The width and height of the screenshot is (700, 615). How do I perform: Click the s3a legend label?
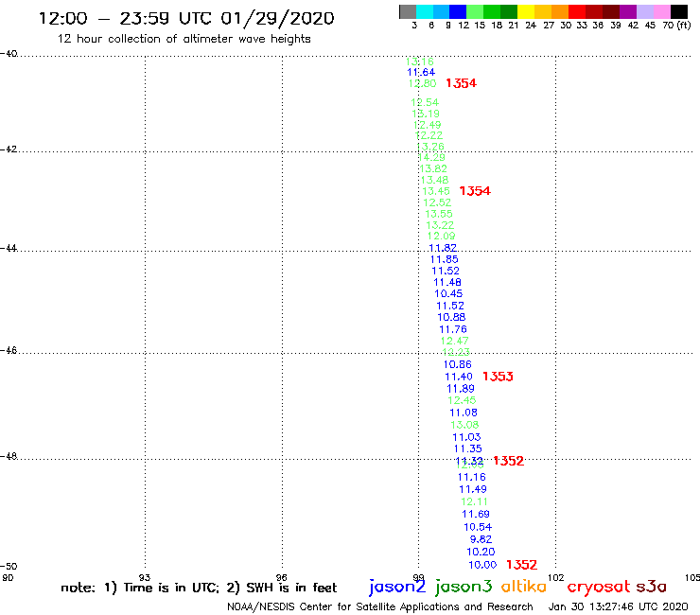[651, 587]
